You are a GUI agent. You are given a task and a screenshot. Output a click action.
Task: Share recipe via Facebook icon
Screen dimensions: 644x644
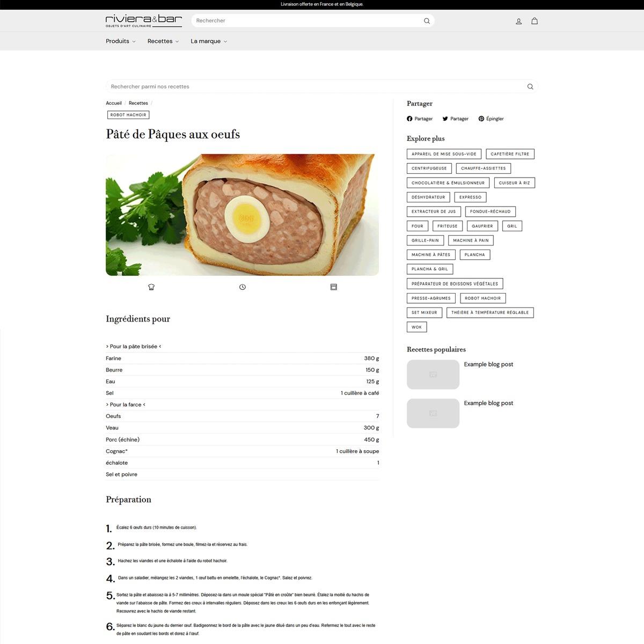[x=409, y=119]
